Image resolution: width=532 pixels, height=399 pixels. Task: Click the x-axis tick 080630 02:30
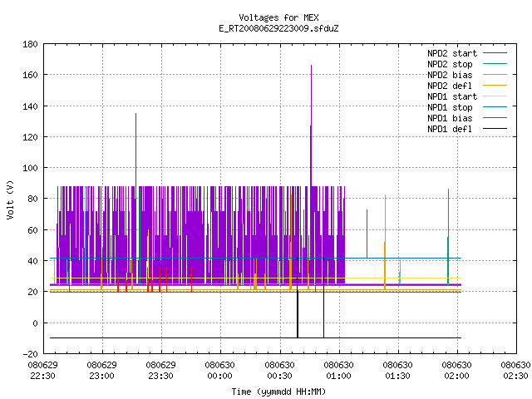click(515, 371)
